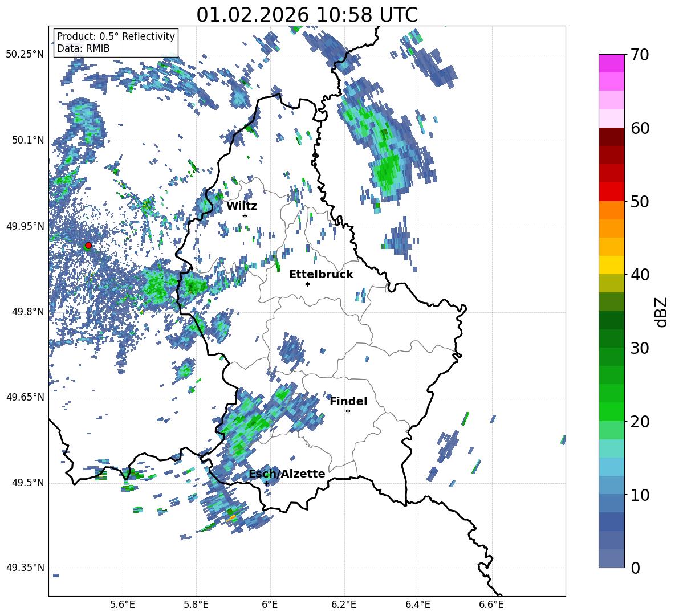Select the Findel city label

click(348, 401)
